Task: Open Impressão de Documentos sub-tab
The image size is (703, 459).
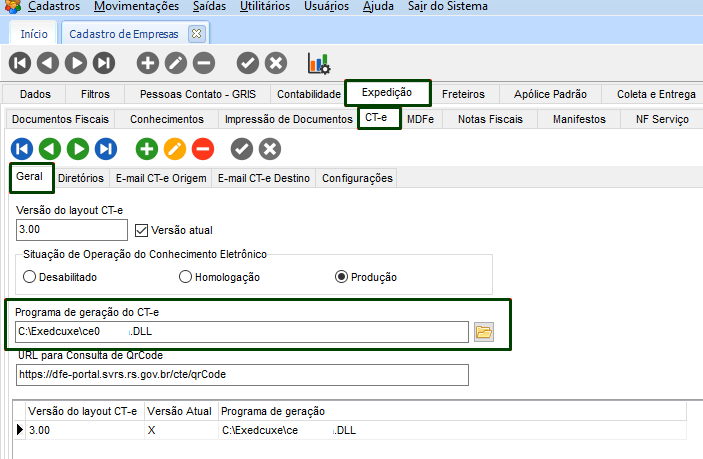Action: coord(289,119)
